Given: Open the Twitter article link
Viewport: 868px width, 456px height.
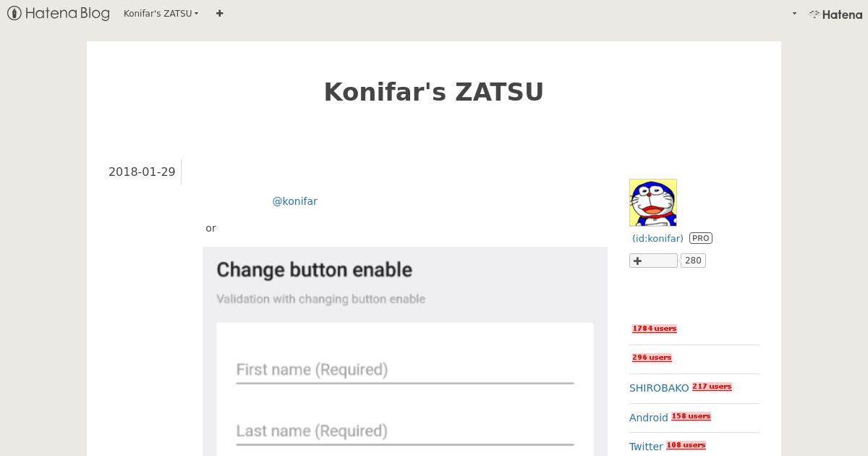Looking at the screenshot, I should click(646, 447).
